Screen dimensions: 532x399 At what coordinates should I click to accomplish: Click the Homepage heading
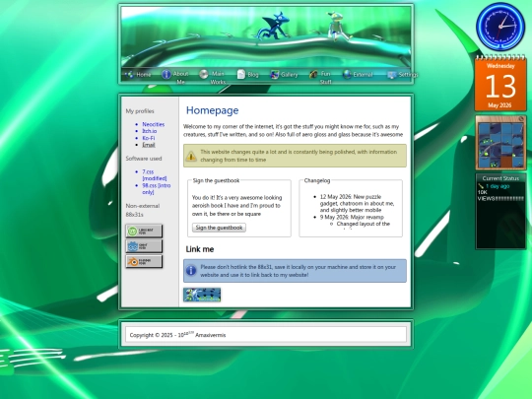(x=212, y=110)
